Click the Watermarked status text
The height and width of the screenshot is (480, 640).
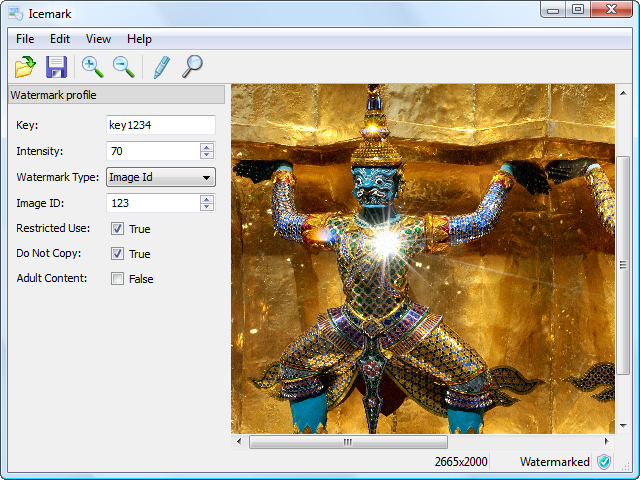coord(555,462)
